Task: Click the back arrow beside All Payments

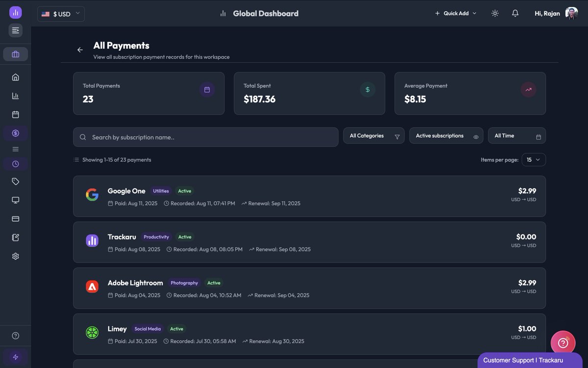Action: (x=80, y=50)
